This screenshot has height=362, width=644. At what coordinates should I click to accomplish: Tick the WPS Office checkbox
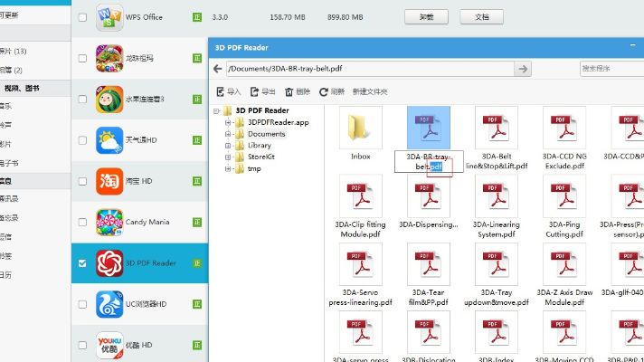83,17
